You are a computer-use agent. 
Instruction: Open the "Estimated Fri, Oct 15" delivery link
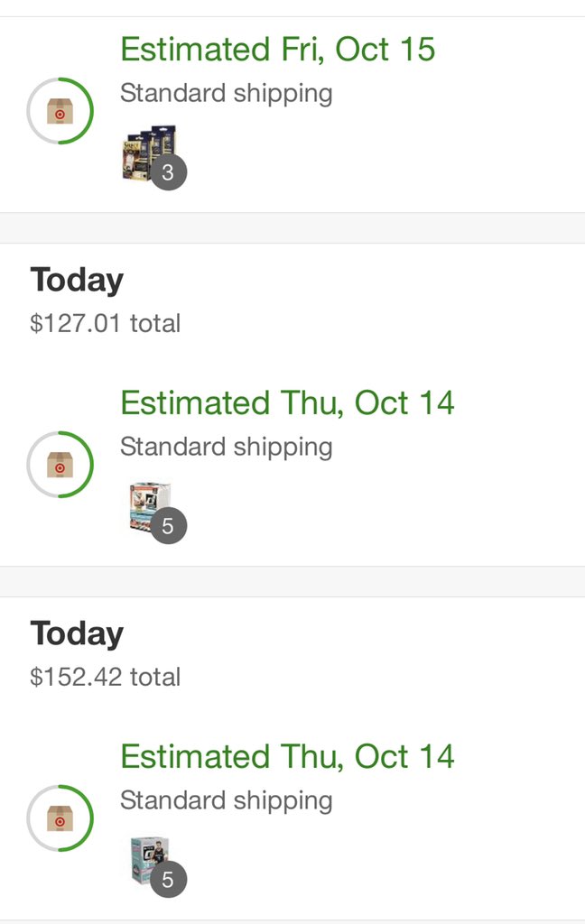[277, 49]
